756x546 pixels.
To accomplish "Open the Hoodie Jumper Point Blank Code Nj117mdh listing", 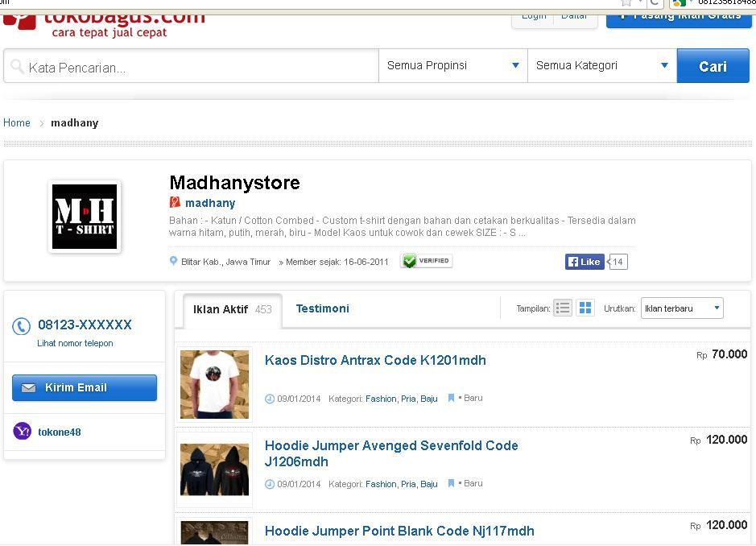I will pyautogui.click(x=399, y=531).
